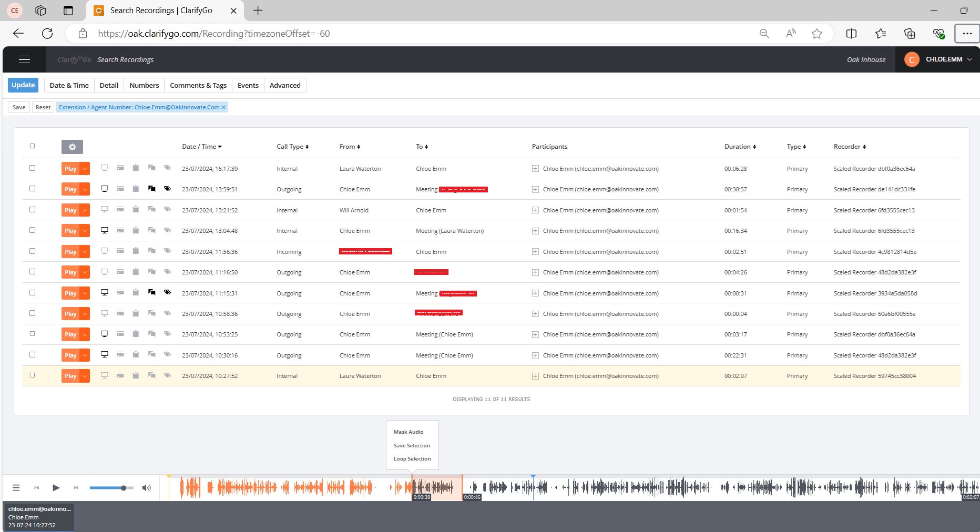Tick the select-all checkbox in table header
980x532 pixels.
[32, 146]
